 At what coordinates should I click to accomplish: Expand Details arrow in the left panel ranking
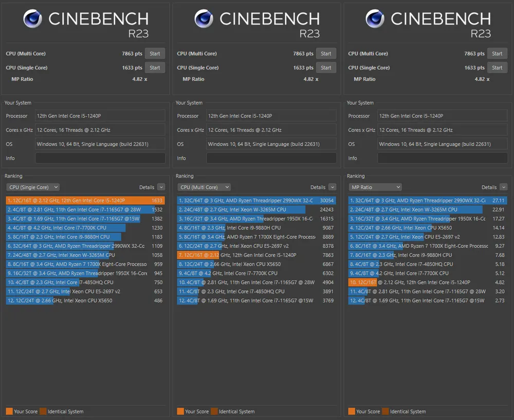161,187
